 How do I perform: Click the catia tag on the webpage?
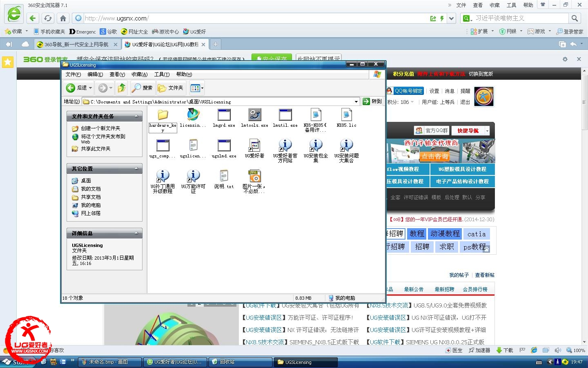click(x=477, y=234)
